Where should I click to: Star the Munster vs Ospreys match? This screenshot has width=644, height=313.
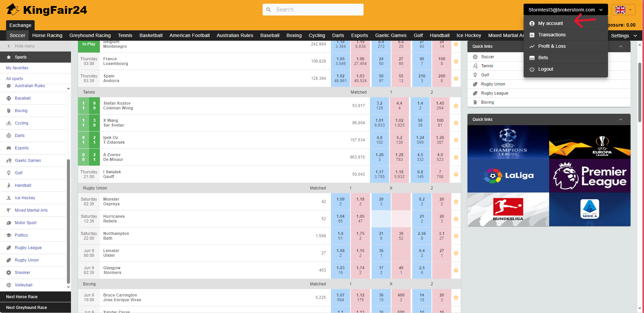tap(456, 202)
